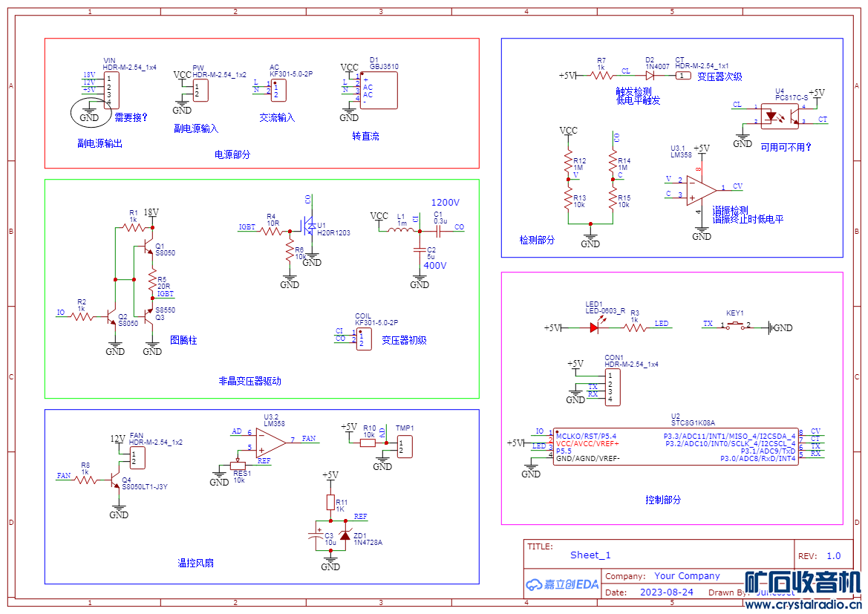Select the Your Company field text

tap(687, 576)
